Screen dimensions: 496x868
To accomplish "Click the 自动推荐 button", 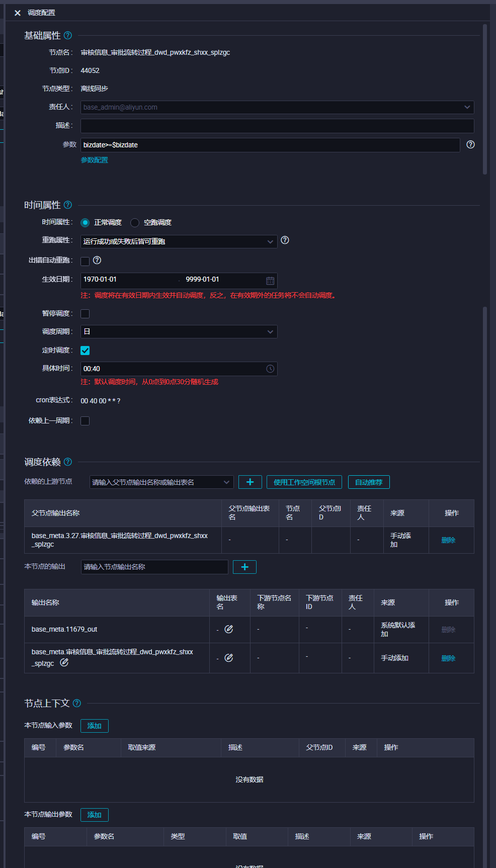I will point(369,482).
